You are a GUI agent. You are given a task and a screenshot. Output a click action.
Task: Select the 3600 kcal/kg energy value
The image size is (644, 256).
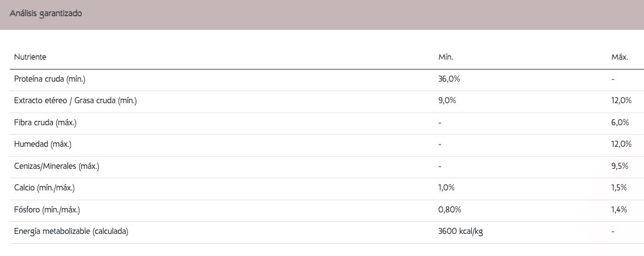pyautogui.click(x=460, y=232)
